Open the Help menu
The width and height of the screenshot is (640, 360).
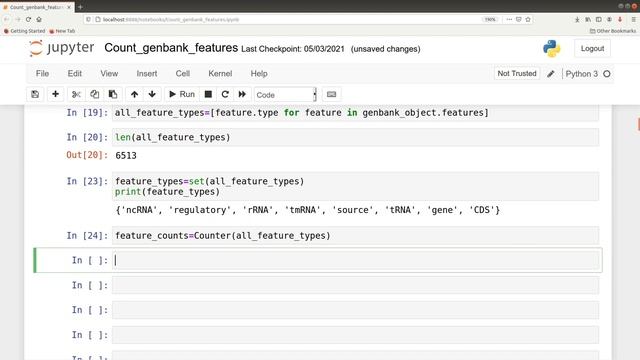[259, 74]
